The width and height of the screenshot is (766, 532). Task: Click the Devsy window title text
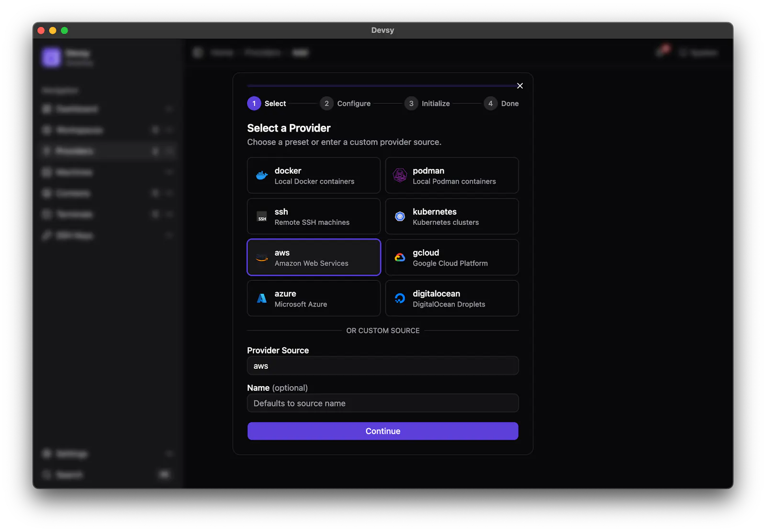point(383,30)
